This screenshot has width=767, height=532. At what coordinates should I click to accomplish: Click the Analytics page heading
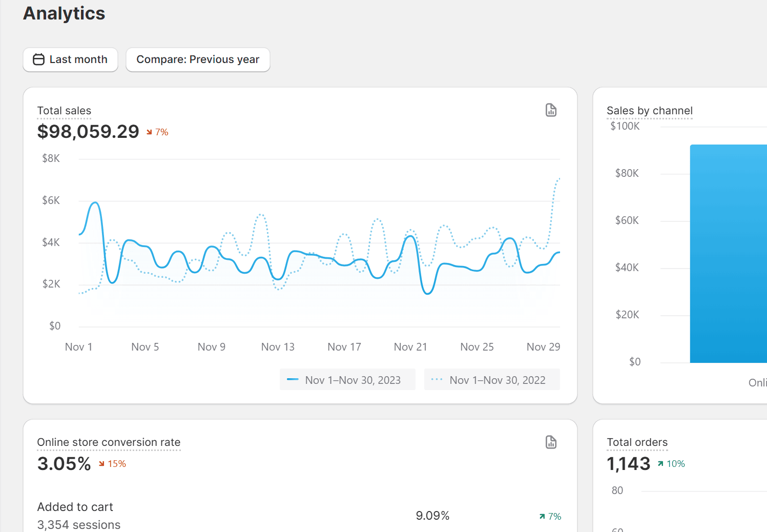tap(64, 13)
